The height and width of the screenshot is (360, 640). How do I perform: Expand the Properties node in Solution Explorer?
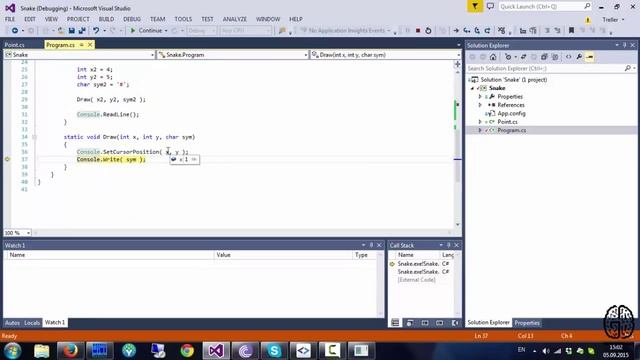480,97
